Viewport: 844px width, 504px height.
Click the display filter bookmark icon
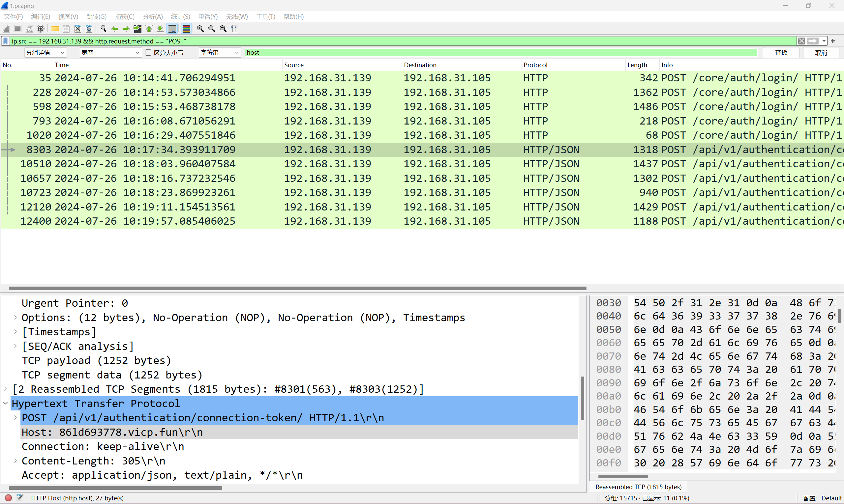[5, 41]
